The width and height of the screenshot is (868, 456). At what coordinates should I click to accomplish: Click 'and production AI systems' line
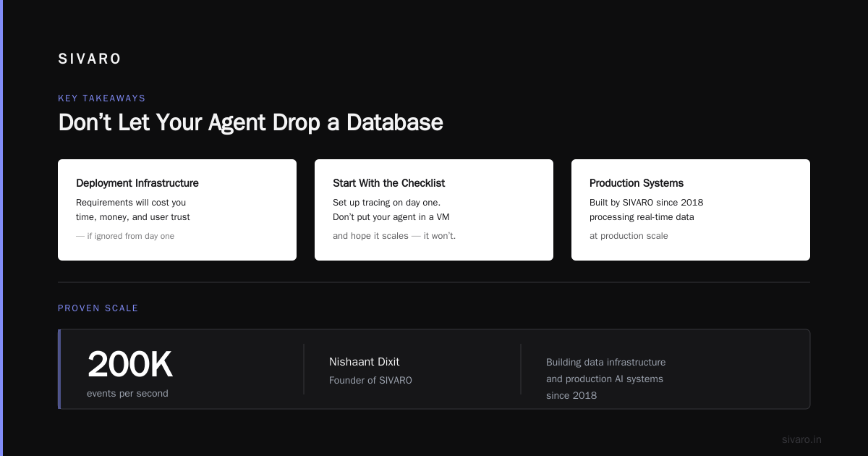[x=605, y=379]
